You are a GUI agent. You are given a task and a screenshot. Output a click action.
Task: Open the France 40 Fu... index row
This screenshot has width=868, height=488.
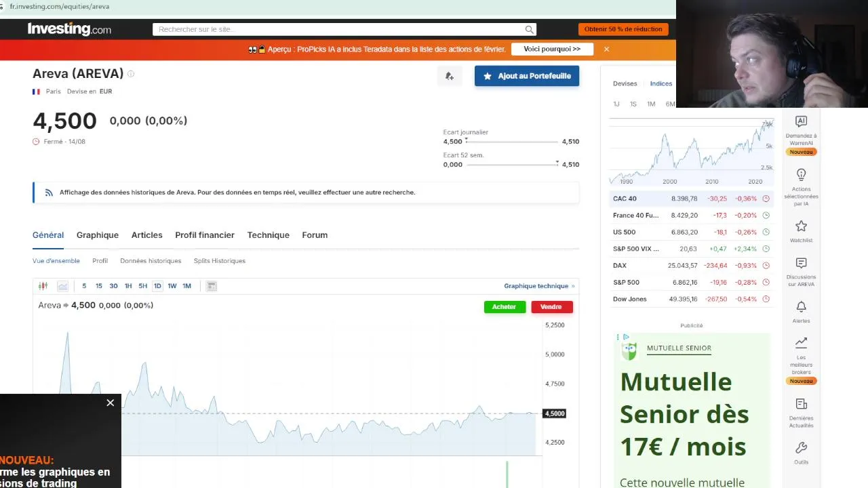[691, 216]
